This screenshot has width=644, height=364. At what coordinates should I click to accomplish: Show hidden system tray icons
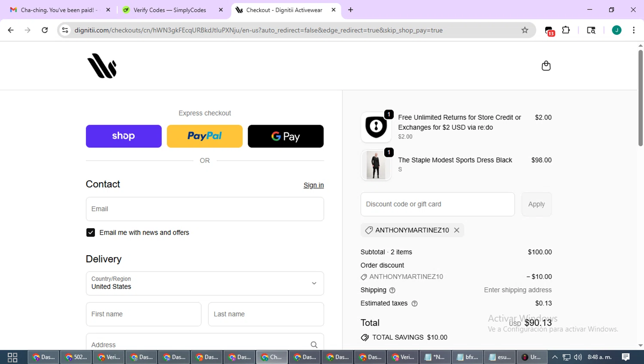coord(555,357)
